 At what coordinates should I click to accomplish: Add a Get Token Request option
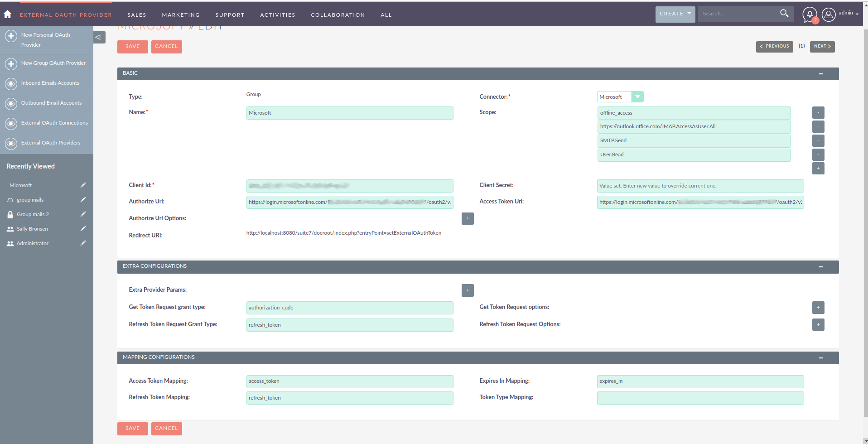coord(818,308)
